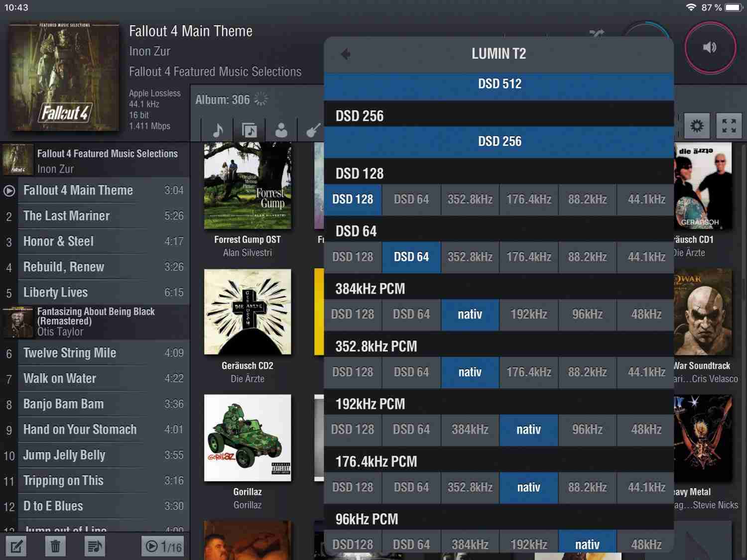
Task: Pick 48kHz in the 384kHz PCM row
Action: 646,315
